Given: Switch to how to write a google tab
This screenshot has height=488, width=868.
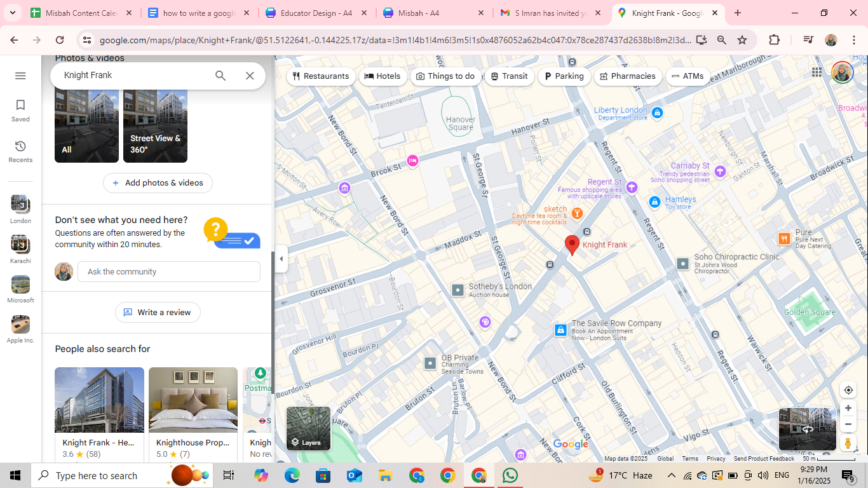Looking at the screenshot, I should (200, 13).
